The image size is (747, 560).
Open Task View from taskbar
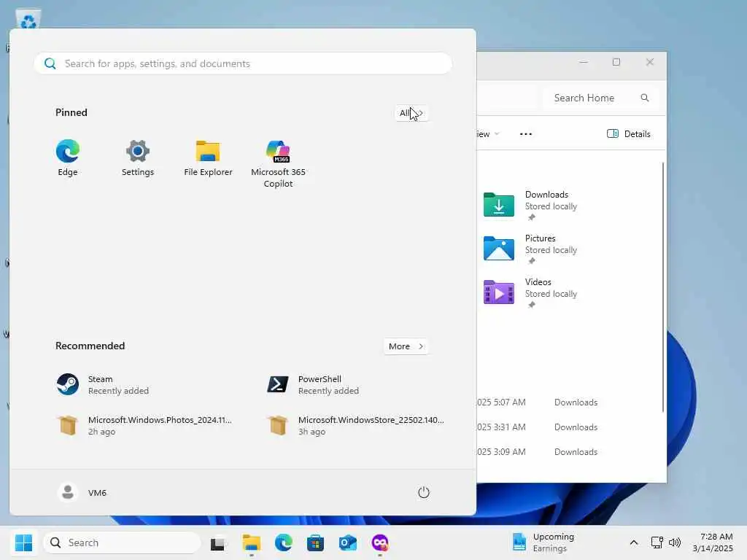[217, 542]
